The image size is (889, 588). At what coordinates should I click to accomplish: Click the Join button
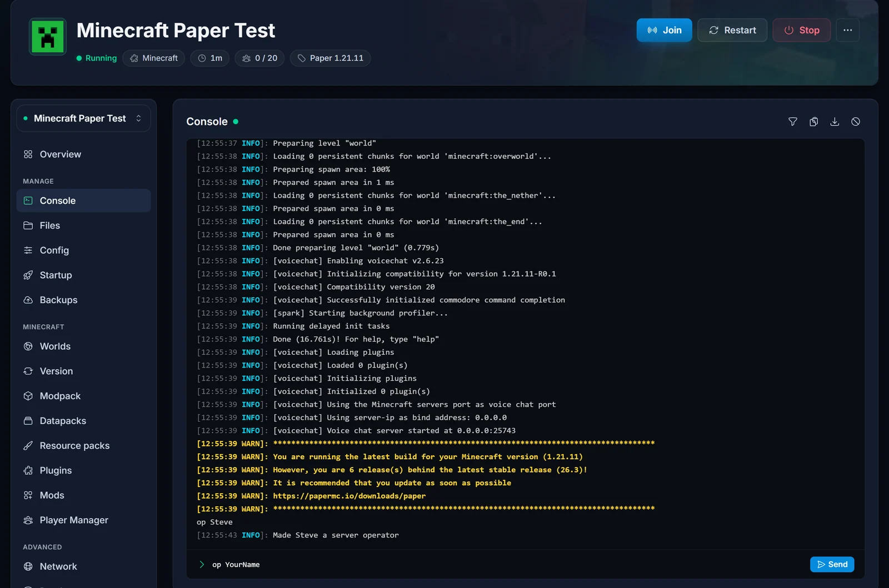[664, 30]
